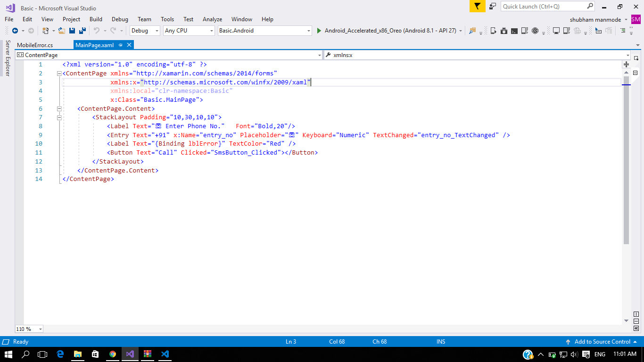Click the Save MainPage.xaml icon
Viewport: 644px width, 362px height.
coord(72,31)
